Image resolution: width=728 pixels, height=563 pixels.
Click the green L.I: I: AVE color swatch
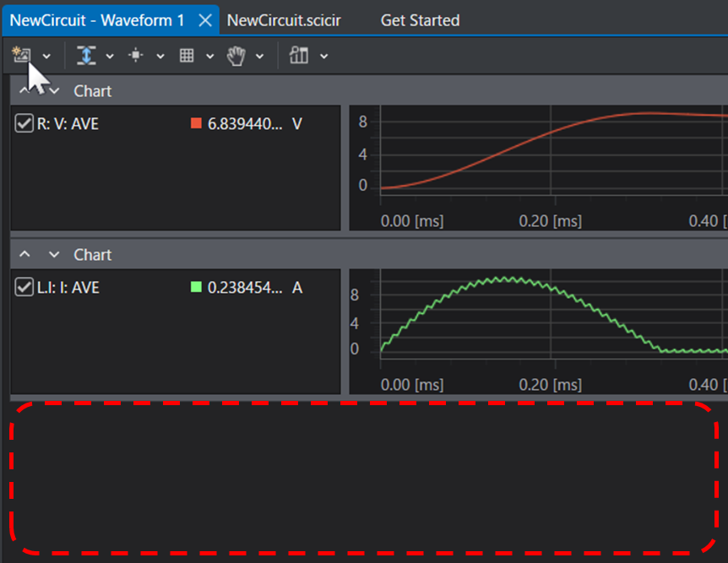pyautogui.click(x=196, y=287)
